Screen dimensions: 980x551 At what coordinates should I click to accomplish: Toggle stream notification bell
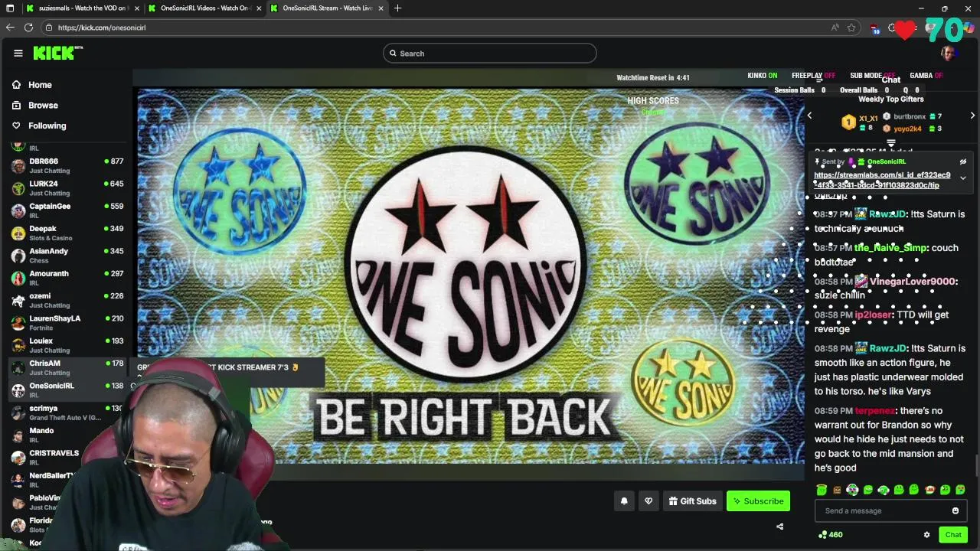pos(624,501)
